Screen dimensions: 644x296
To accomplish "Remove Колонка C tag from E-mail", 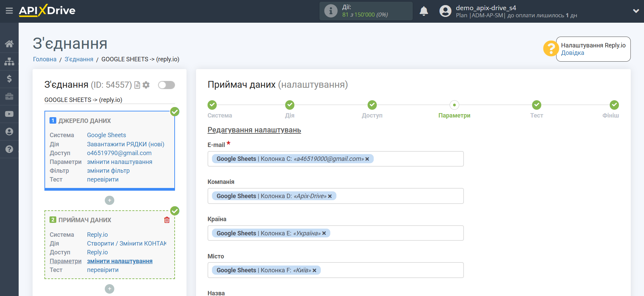I will point(367,159).
